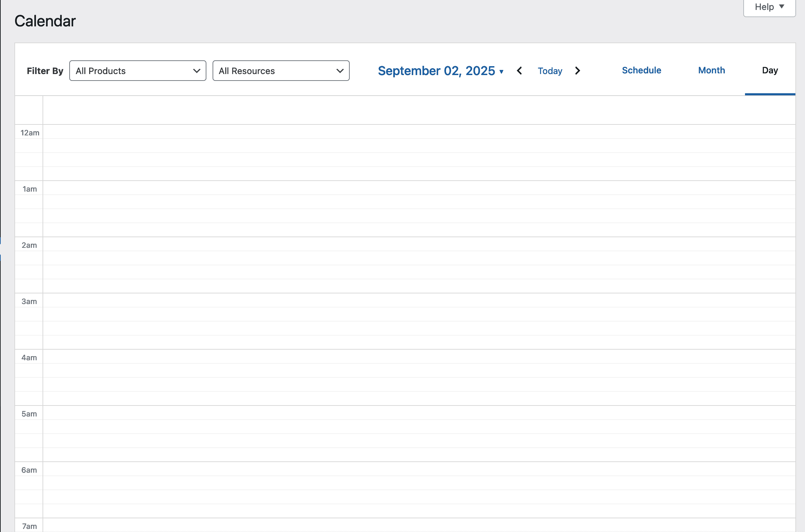
Task: Click the next day chevron arrow
Action: point(578,71)
